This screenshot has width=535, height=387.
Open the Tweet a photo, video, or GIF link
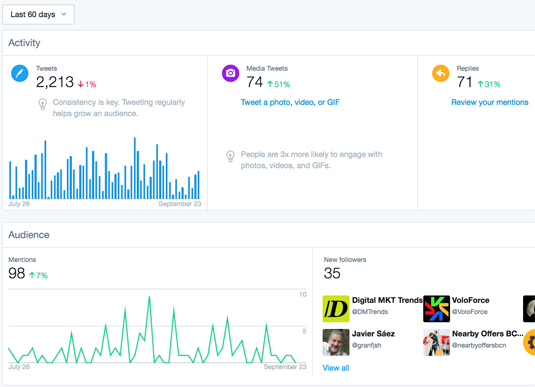tap(290, 102)
